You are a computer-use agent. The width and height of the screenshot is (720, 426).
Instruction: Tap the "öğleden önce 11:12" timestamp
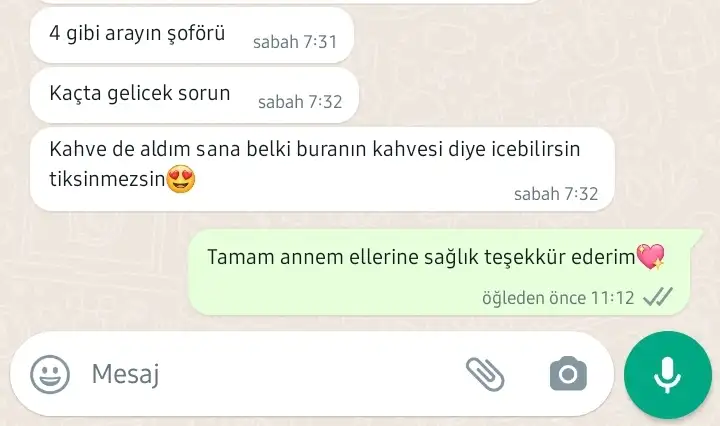(558, 298)
